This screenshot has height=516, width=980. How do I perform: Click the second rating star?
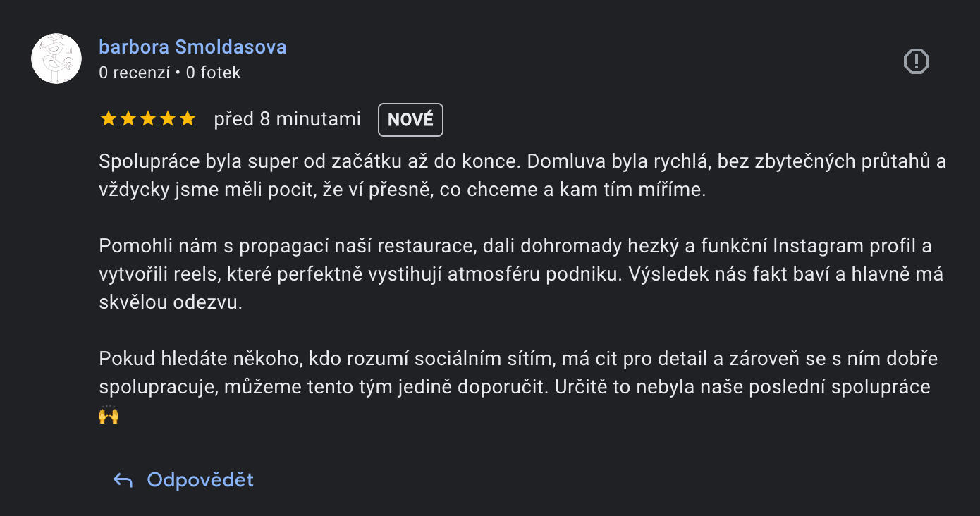point(128,119)
